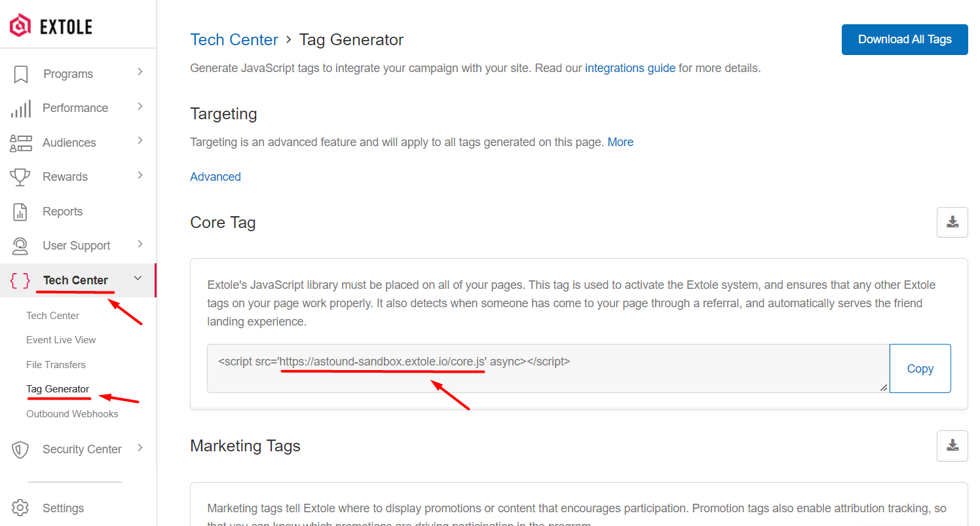Screen dimensions: 980x526
Task: Expand the Audiences menu chevron
Action: click(x=140, y=140)
